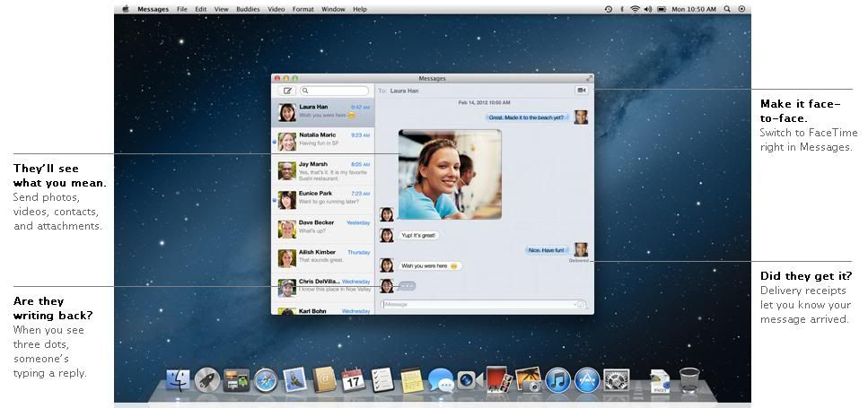Open Finder from the Dock

(x=178, y=380)
